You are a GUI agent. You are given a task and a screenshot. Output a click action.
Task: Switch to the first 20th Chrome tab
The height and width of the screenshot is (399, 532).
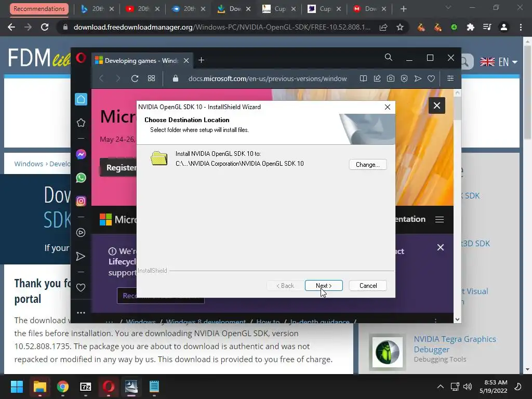pos(97,9)
